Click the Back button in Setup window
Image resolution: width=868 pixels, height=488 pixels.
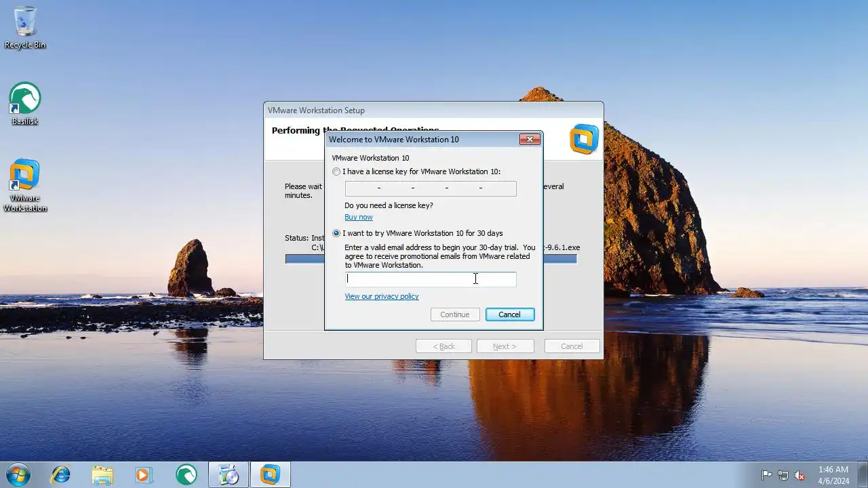(444, 346)
